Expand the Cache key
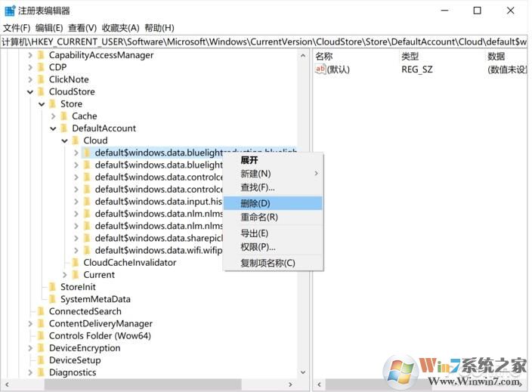This screenshot has height=392, width=532. click(53, 116)
